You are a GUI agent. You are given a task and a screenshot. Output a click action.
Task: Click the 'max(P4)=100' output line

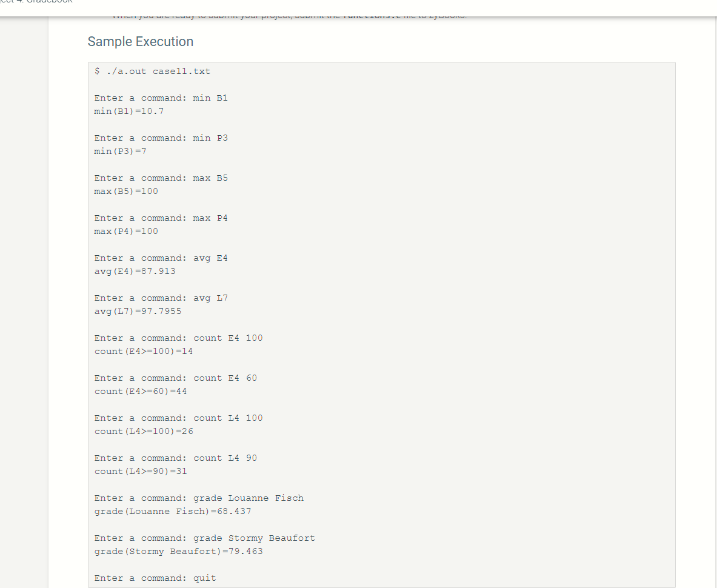tap(126, 232)
